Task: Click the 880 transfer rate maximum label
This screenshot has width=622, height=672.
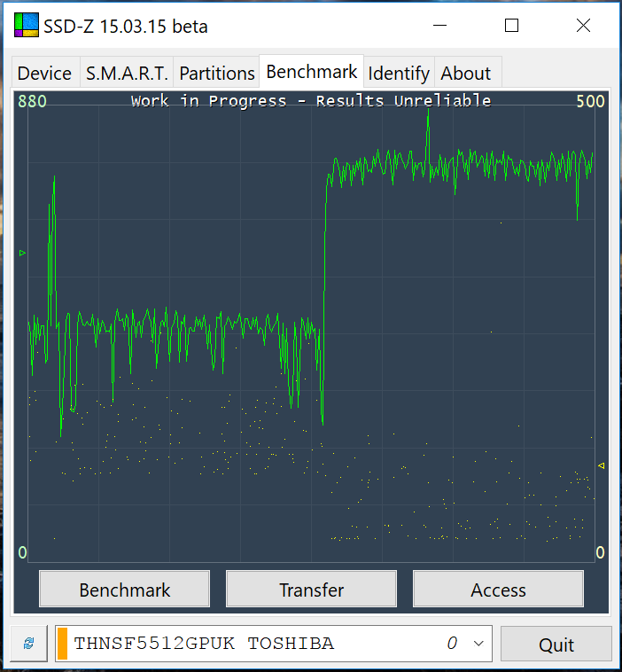Action: (x=32, y=101)
